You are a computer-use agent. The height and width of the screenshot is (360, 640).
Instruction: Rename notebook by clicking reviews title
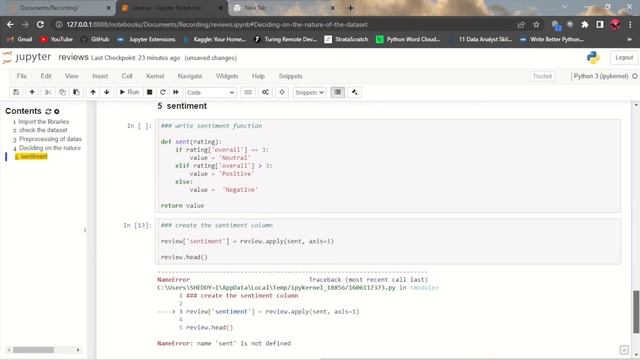click(x=73, y=57)
